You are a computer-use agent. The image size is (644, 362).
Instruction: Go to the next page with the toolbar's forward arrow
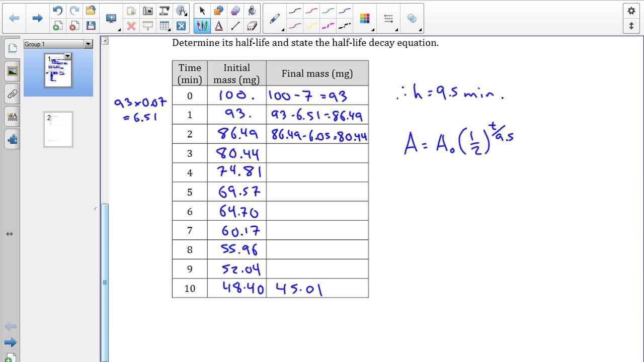[37, 18]
